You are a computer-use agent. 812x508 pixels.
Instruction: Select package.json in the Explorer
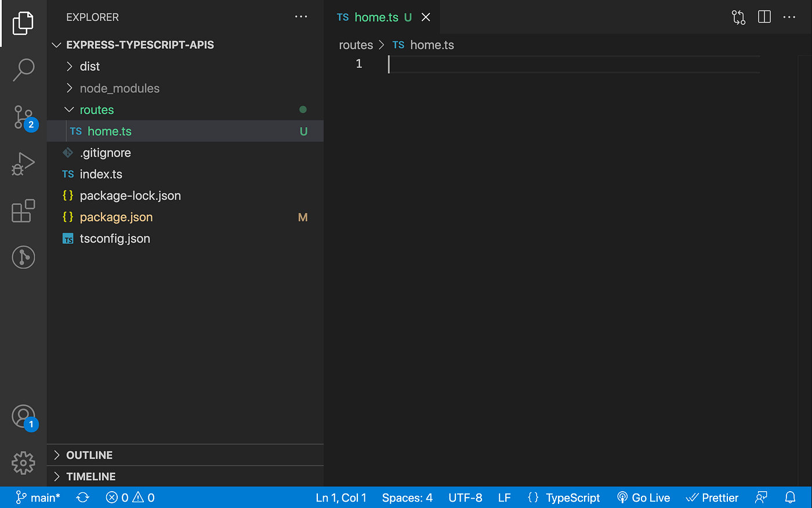point(116,217)
